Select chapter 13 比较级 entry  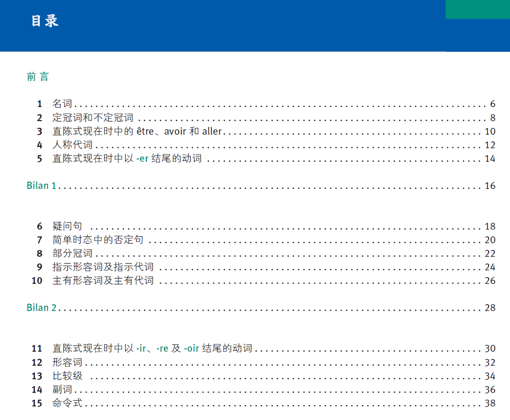click(x=67, y=376)
